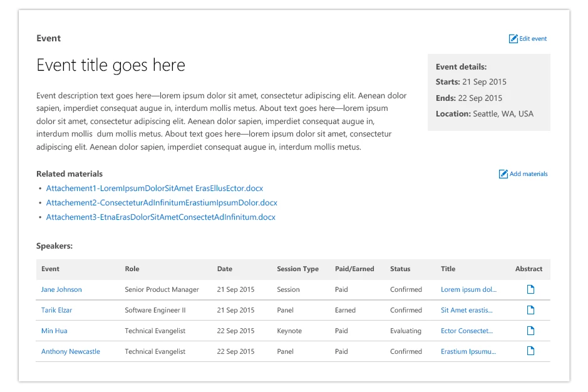
Task: Click the Date column header
Action: 225,269
